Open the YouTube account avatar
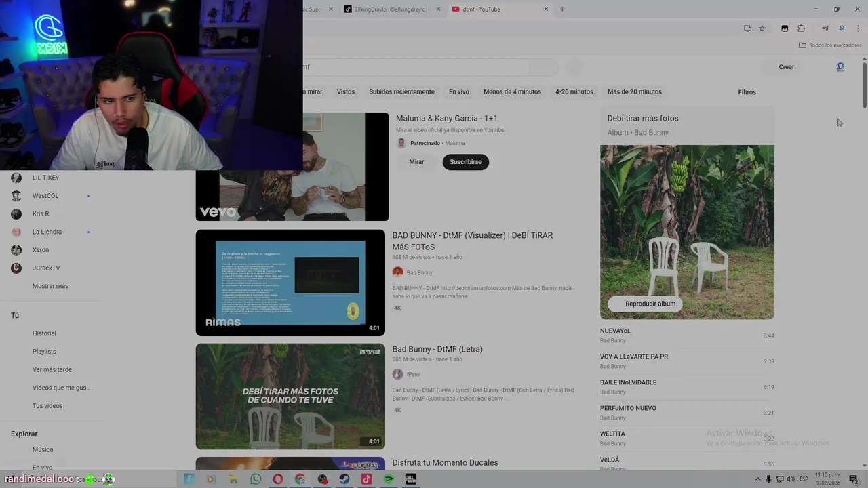Screen dimensions: 868x488 [840, 67]
